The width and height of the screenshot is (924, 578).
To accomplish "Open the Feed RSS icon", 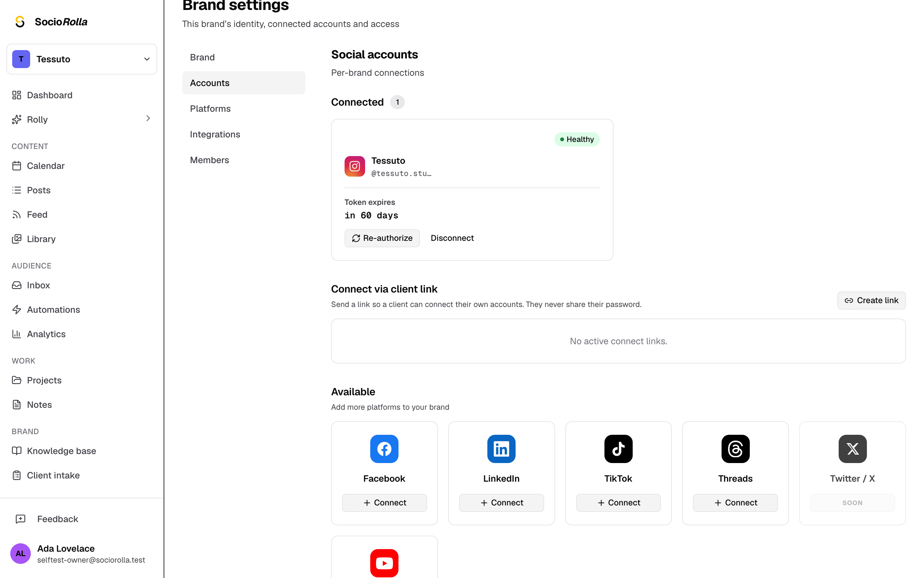I will coord(16,215).
